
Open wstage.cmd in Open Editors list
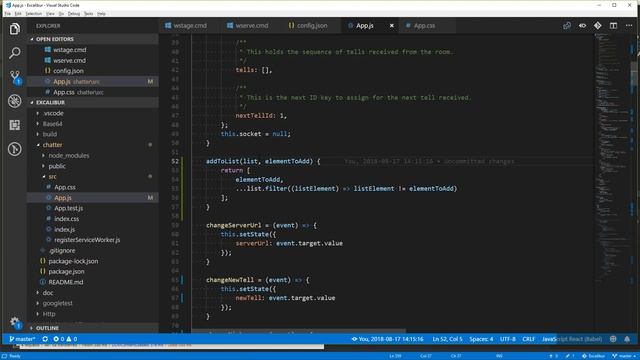pos(93,50)
